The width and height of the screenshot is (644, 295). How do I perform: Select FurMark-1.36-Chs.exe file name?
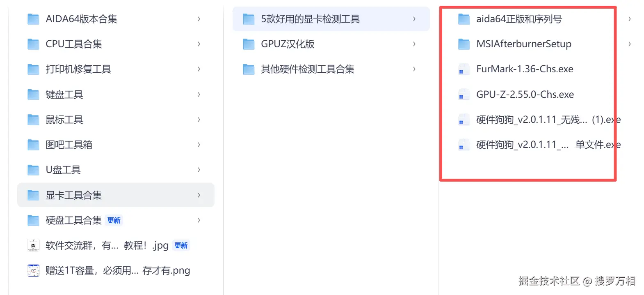(x=525, y=69)
